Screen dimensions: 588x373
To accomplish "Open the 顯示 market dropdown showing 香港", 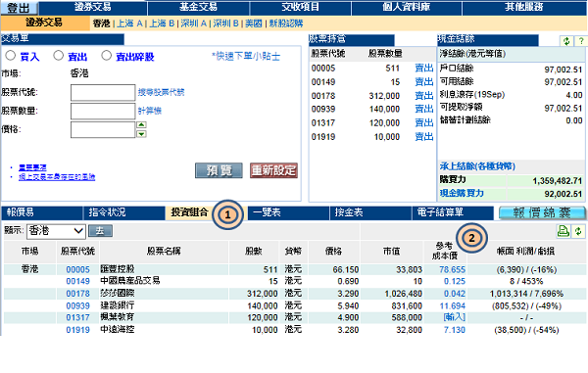I will (x=56, y=231).
